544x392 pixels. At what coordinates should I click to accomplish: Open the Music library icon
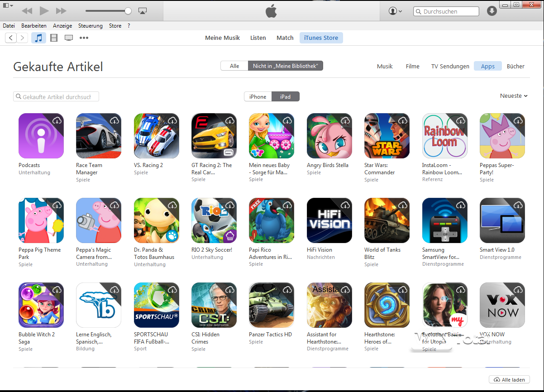tap(39, 38)
